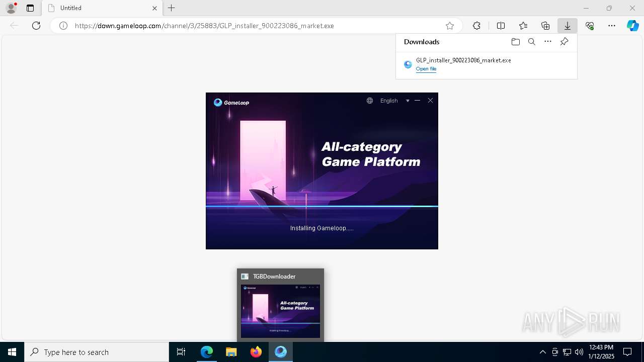The image size is (644, 362).
Task: Open tab actions menu icon
Action: click(30, 8)
